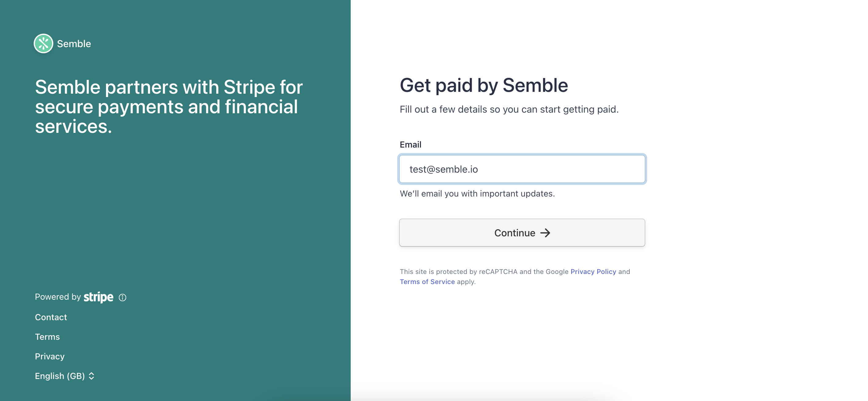This screenshot has height=401, width=868.
Task: Click the 'Fill out a few details' subtitle
Action: [x=509, y=109]
